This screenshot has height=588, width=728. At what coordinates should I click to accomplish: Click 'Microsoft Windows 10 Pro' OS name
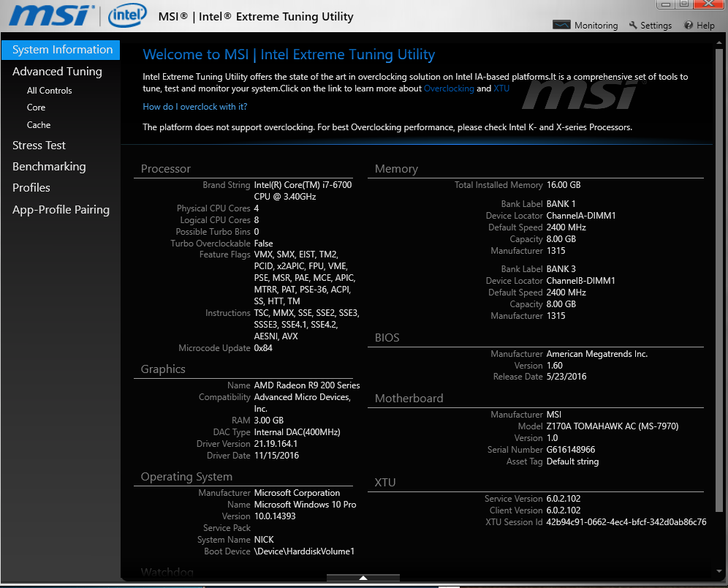pos(305,505)
